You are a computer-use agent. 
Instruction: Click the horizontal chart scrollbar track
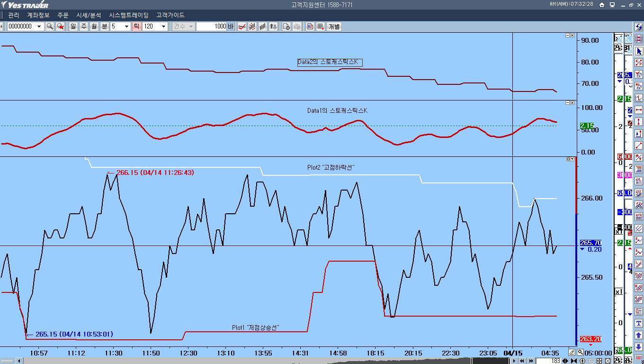[265, 361]
